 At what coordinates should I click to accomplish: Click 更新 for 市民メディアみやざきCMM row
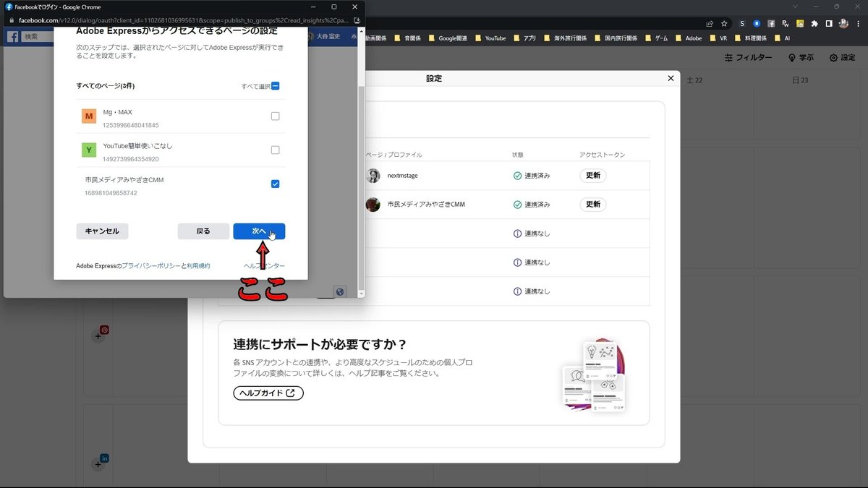click(593, 205)
